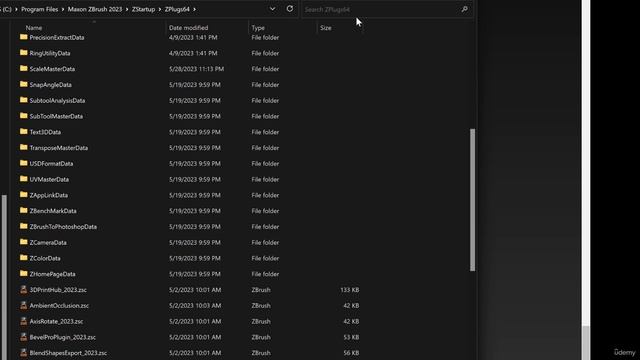Sort files by the Type column
The height and width of the screenshot is (360, 640).
(258, 28)
